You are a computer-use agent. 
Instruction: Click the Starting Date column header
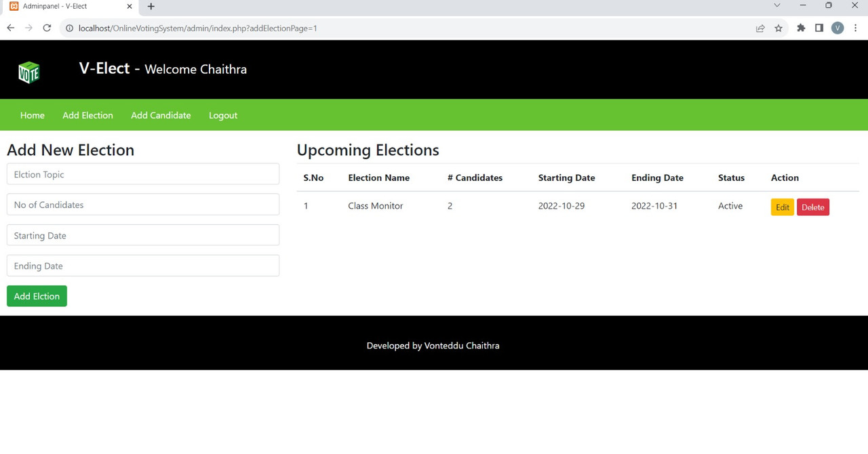pos(566,178)
